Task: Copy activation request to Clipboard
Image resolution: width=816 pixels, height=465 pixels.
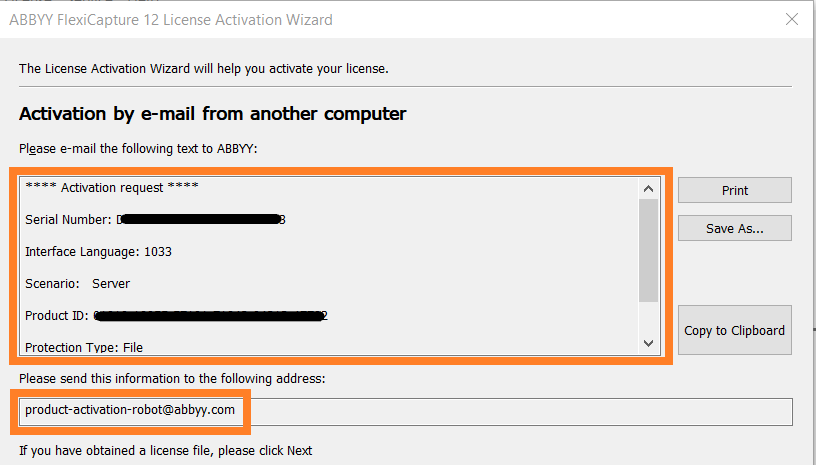Action: 734,330
